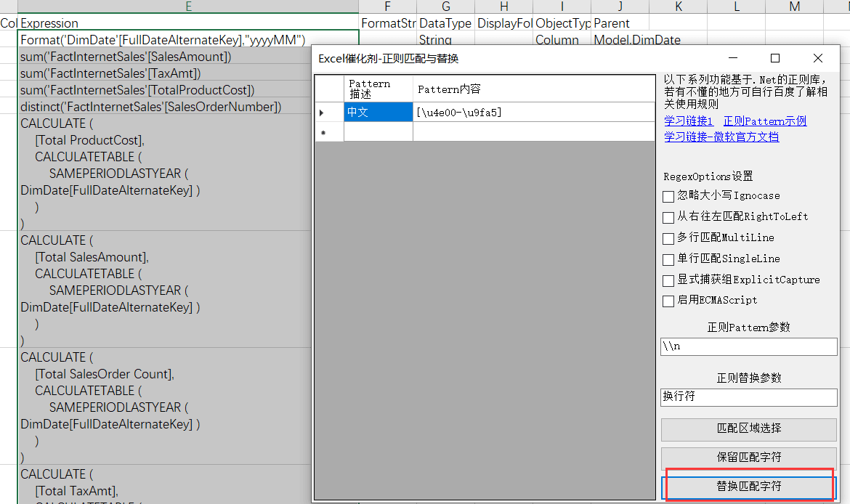This screenshot has width=850, height=504.
Task: Click Pattern描述 column header
Action: coord(379,89)
